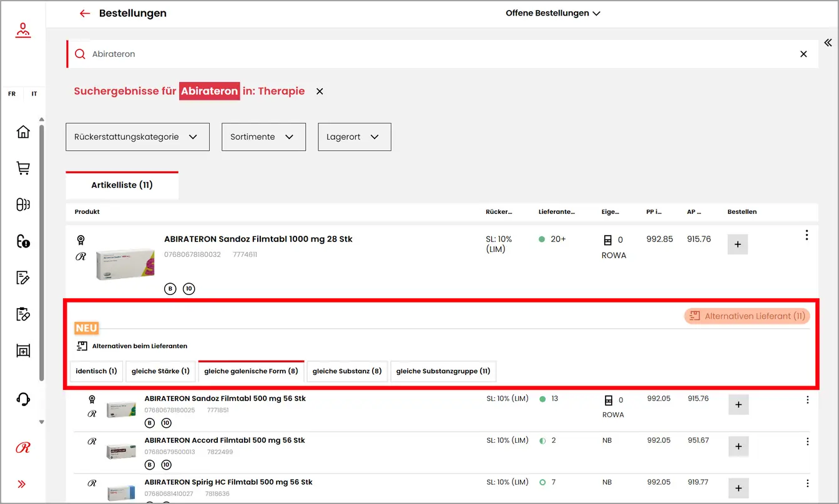Click the magnifier icon in the search field
The width and height of the screenshot is (839, 504).
80,54
